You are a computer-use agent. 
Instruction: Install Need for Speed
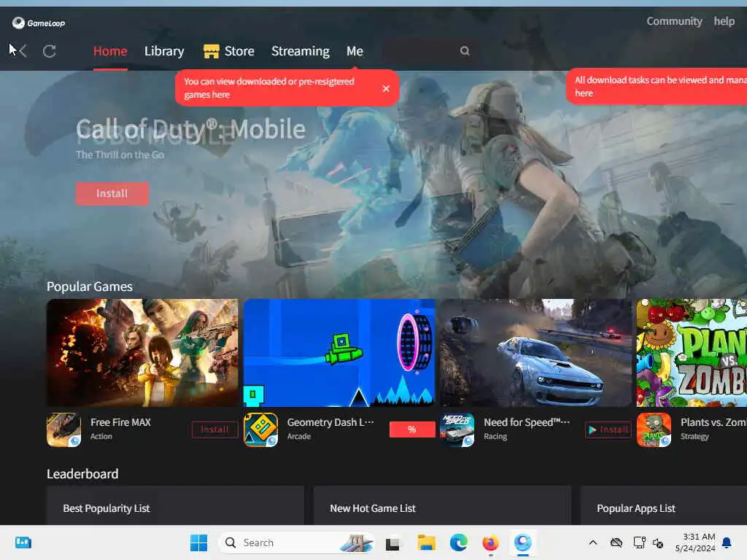click(608, 429)
